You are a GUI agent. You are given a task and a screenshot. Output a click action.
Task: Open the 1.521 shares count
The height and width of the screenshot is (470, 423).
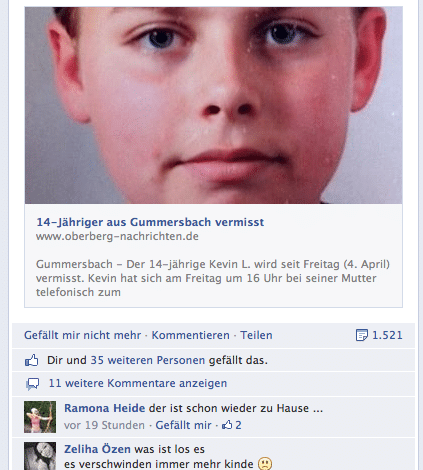(387, 335)
